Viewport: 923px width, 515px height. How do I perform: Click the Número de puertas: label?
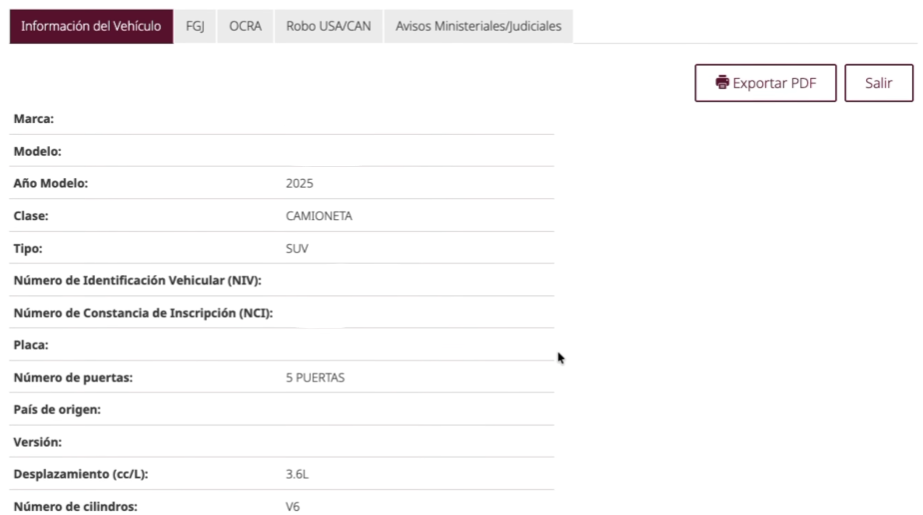click(x=73, y=378)
